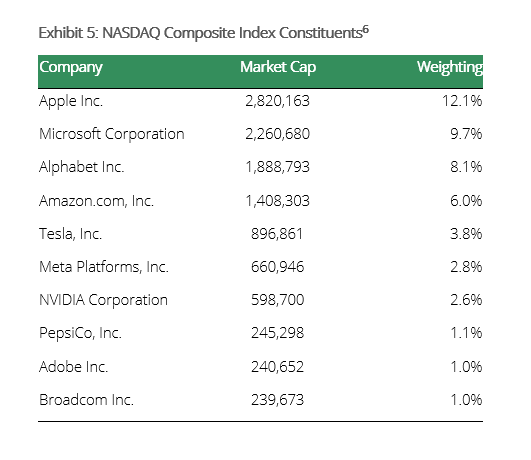Click Microsoft Corporation in the table
The height and width of the screenshot is (460, 531).
click(x=112, y=134)
